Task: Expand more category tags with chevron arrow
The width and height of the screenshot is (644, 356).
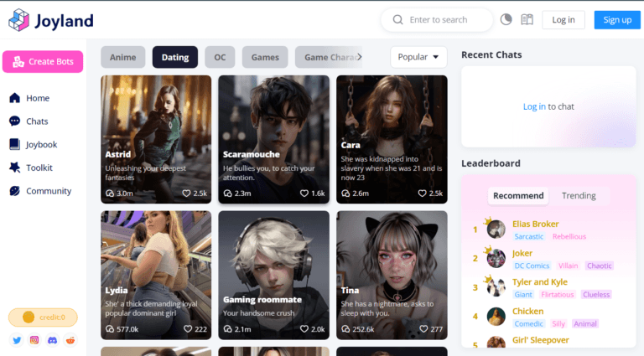Action: tap(360, 57)
